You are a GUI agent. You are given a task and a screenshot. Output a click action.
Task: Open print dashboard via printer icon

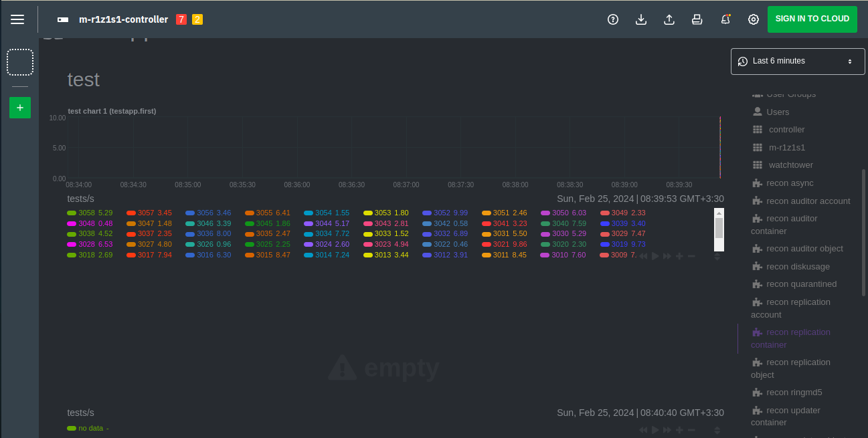(x=697, y=19)
